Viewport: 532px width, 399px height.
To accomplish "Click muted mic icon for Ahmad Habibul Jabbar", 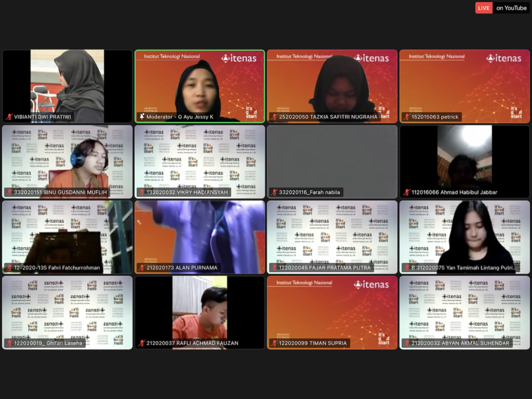I will 406,192.
